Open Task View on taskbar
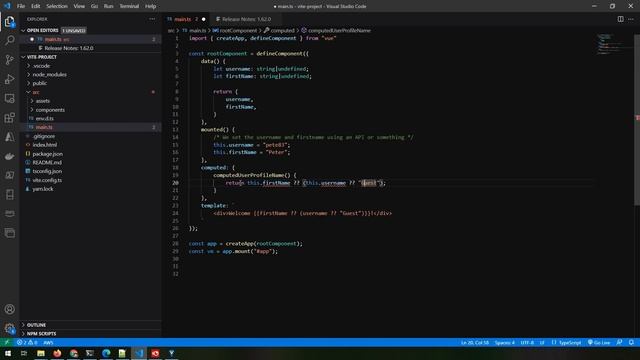The image size is (640, 360). pyautogui.click(x=24, y=353)
